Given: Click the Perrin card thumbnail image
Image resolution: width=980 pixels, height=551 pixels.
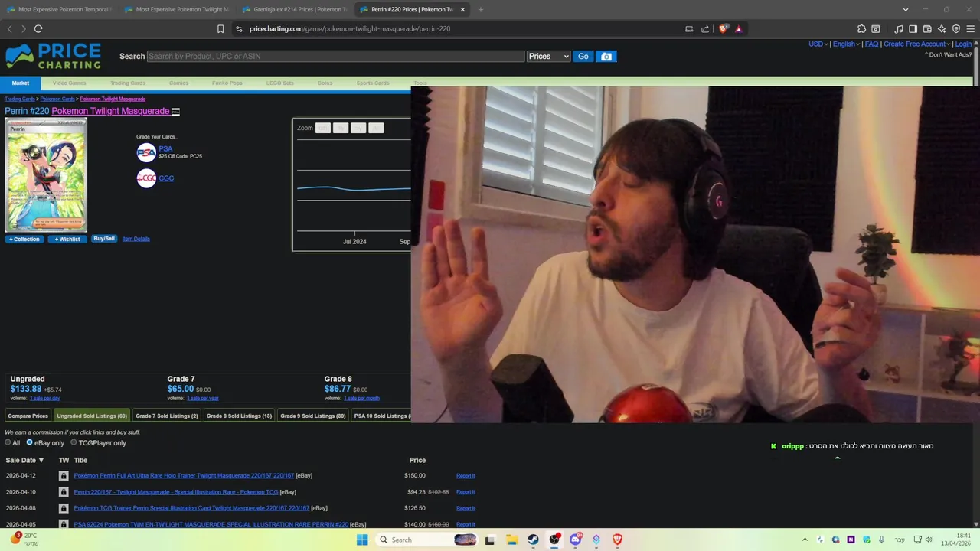Looking at the screenshot, I should (x=46, y=175).
